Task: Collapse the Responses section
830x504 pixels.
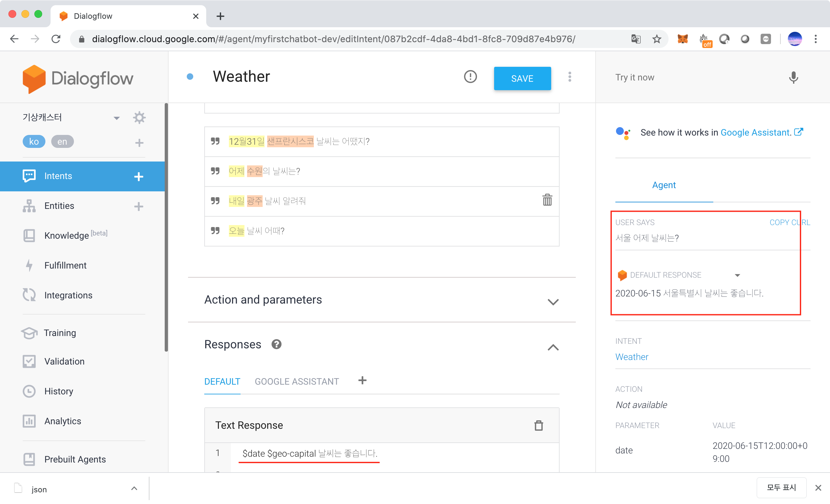Action: coord(553,347)
